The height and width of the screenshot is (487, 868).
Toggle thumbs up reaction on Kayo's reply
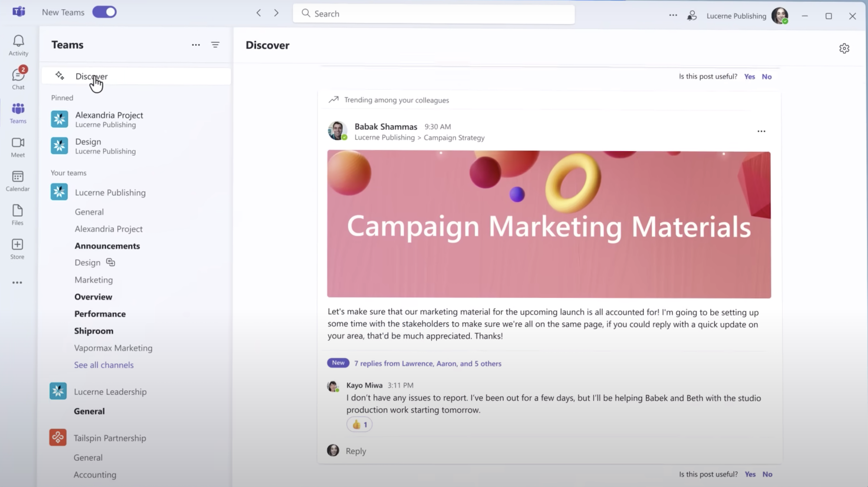click(x=359, y=424)
